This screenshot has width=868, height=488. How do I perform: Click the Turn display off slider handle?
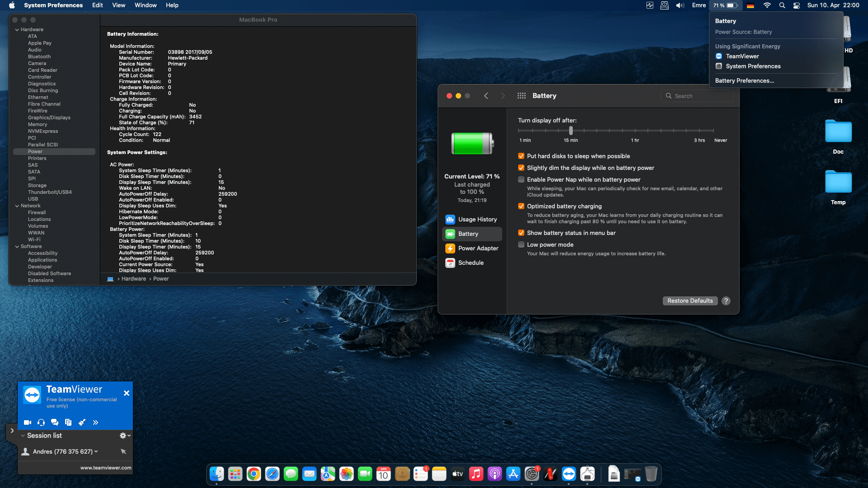(571, 131)
